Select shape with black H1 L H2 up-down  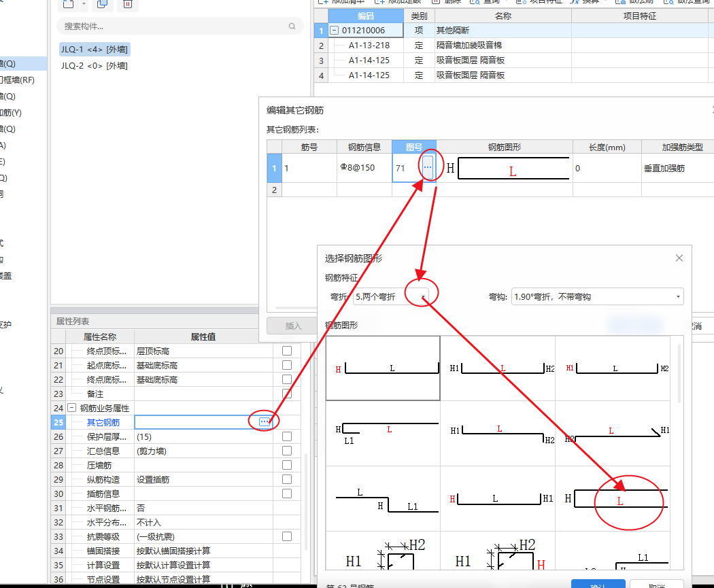[x=498, y=368]
